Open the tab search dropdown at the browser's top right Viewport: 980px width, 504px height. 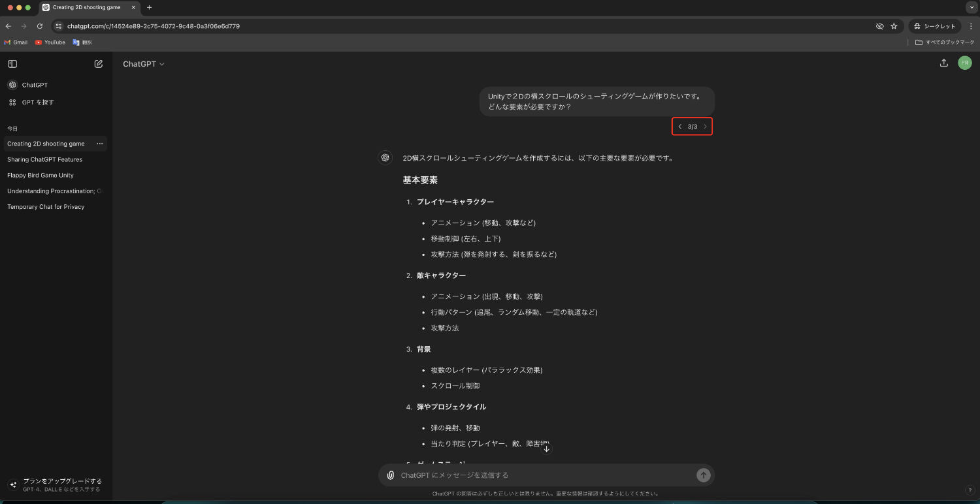(971, 7)
